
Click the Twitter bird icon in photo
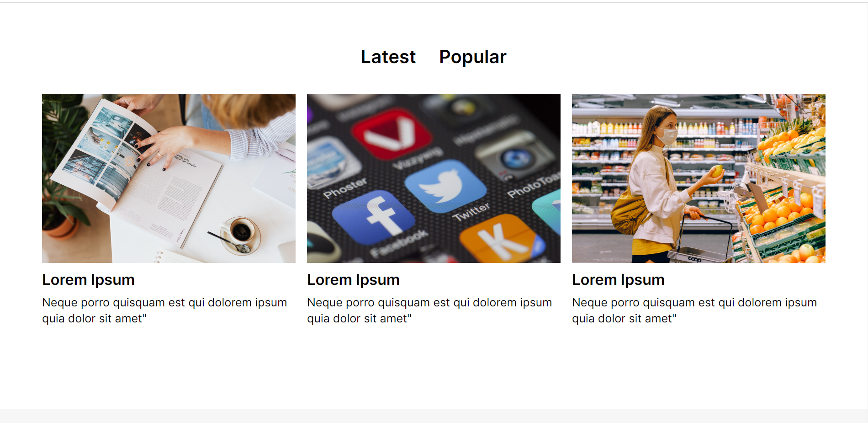[445, 186]
